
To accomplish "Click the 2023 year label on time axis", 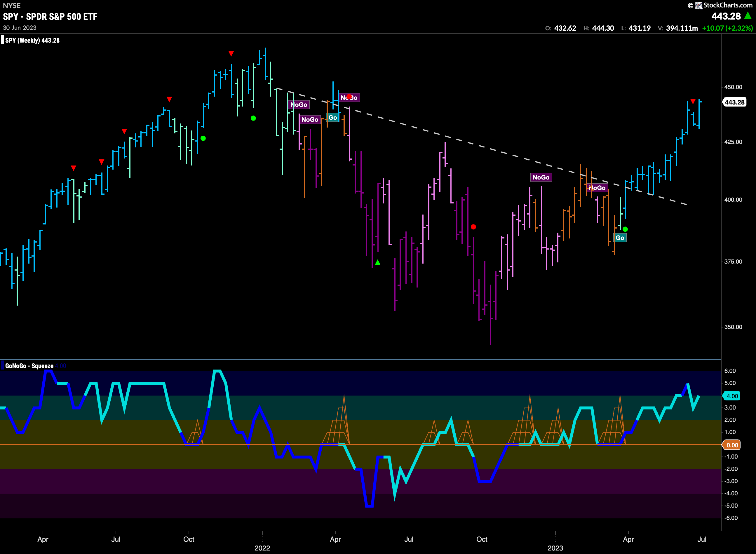I will click(555, 548).
